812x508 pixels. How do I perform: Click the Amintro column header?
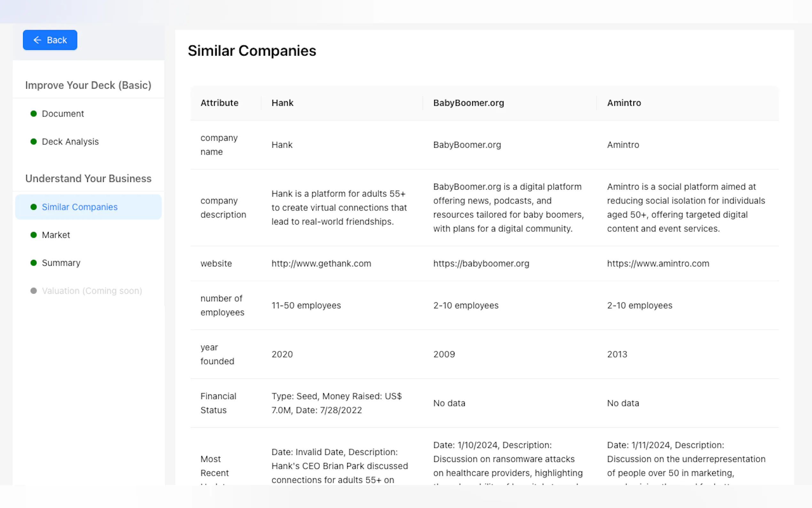point(624,103)
